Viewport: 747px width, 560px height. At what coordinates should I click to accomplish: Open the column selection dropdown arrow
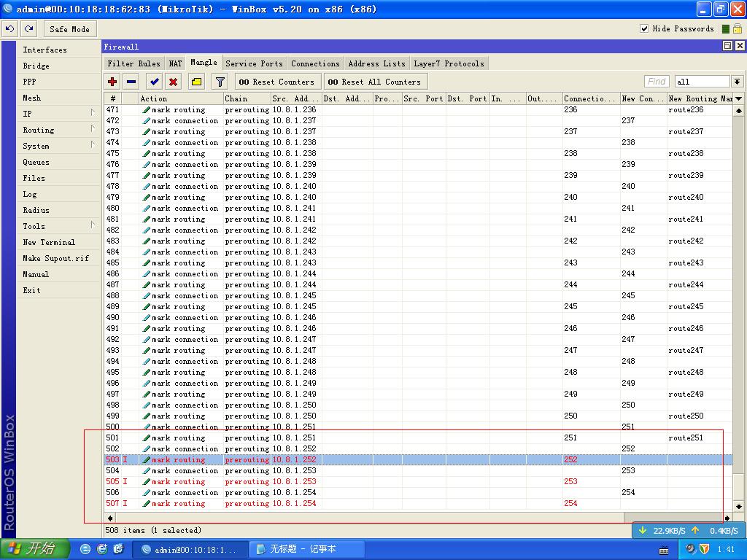tap(738, 98)
